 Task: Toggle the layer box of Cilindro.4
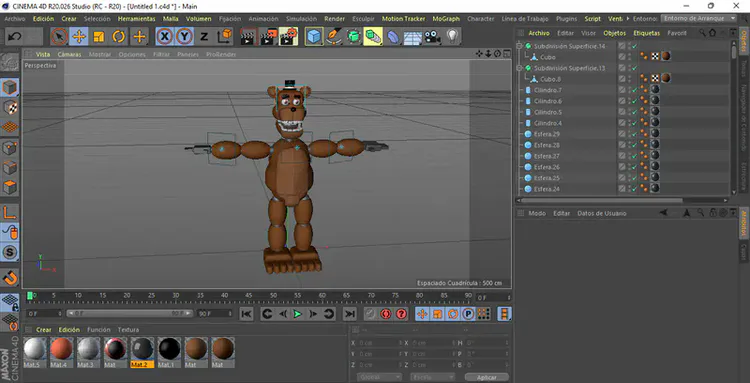(x=622, y=123)
